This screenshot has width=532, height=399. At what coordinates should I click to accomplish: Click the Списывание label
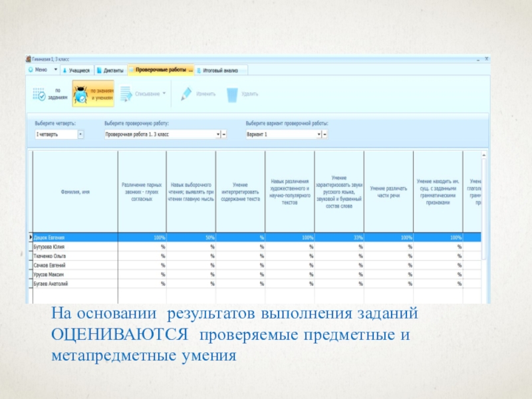pyautogui.click(x=147, y=94)
